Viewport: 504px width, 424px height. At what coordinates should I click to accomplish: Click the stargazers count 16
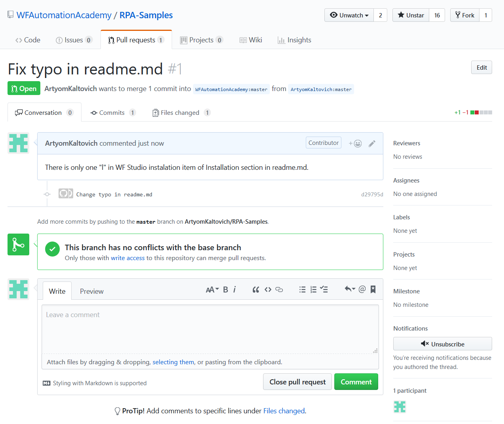pos(437,15)
